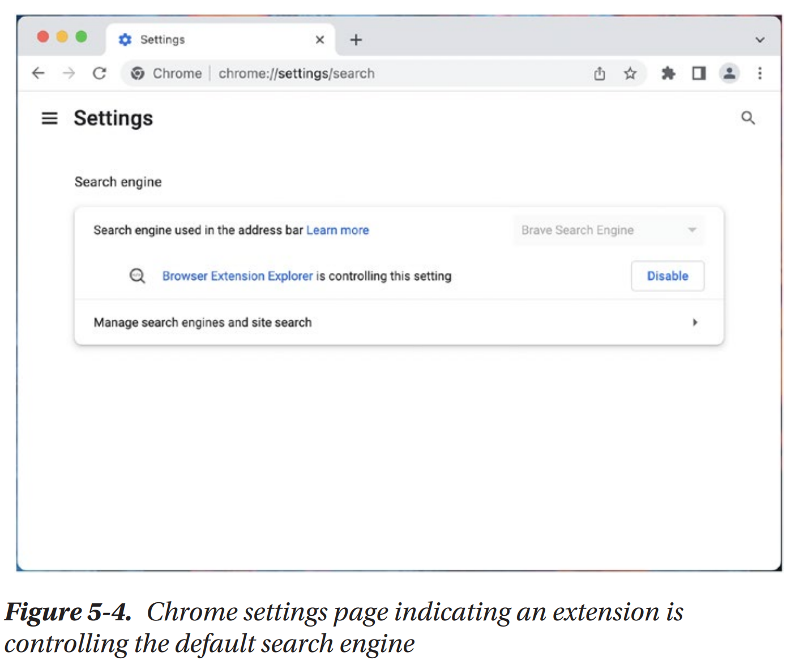Image resolution: width=812 pixels, height=669 pixels.
Task: Open the user profile avatar
Action: [x=729, y=73]
